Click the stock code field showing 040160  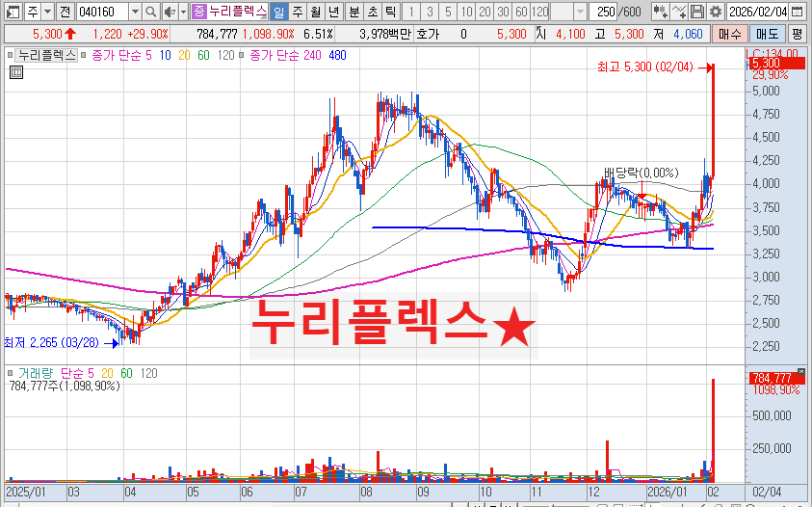[102, 12]
